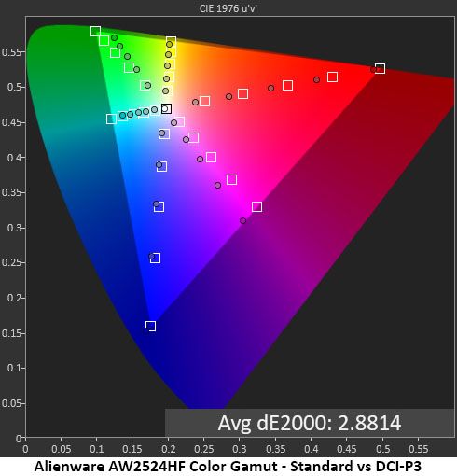
Task: Click the 0.55 label on vertical axis
Action: pos(11,52)
